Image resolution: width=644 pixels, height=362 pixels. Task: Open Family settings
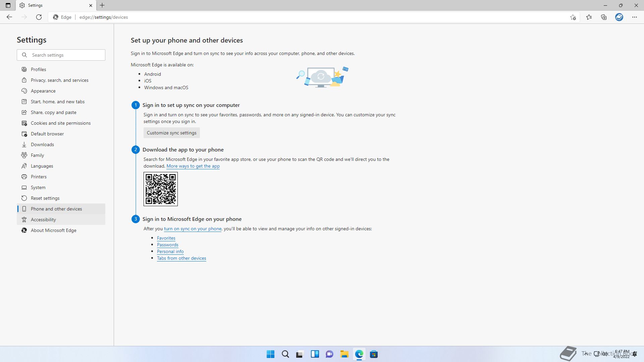[x=61, y=155]
